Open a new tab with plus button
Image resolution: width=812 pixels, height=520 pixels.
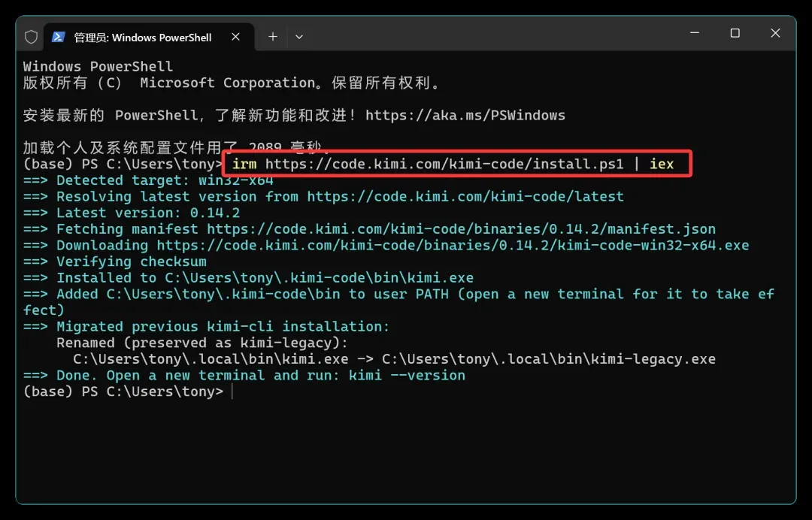tap(273, 37)
